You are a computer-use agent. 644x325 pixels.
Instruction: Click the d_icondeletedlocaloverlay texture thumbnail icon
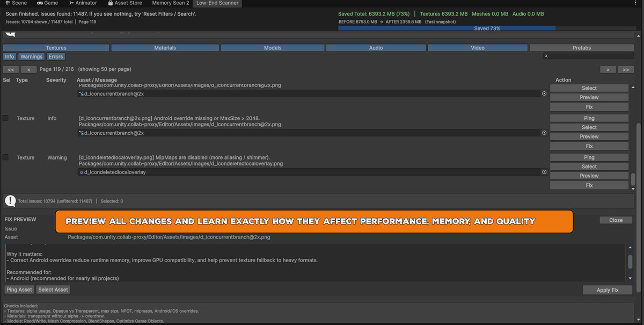(82, 172)
